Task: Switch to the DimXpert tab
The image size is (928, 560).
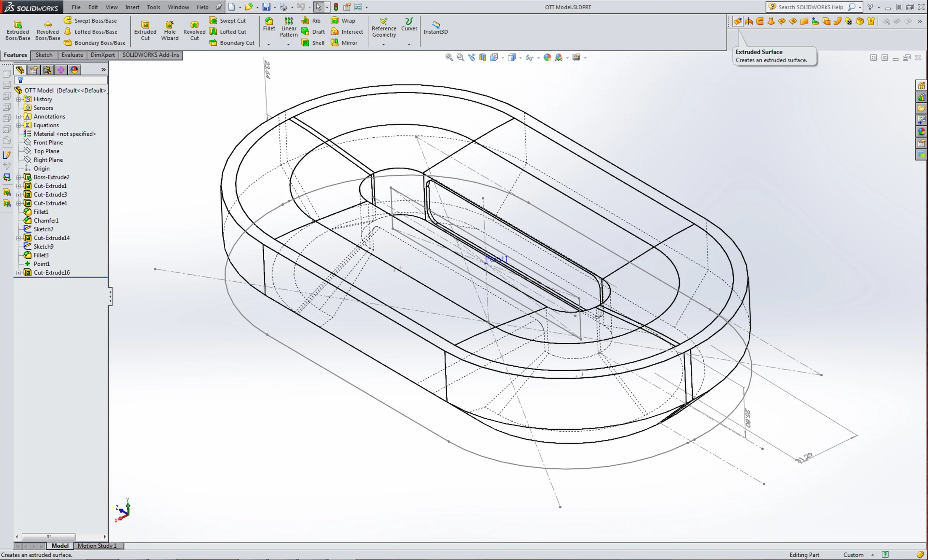Action: point(102,55)
